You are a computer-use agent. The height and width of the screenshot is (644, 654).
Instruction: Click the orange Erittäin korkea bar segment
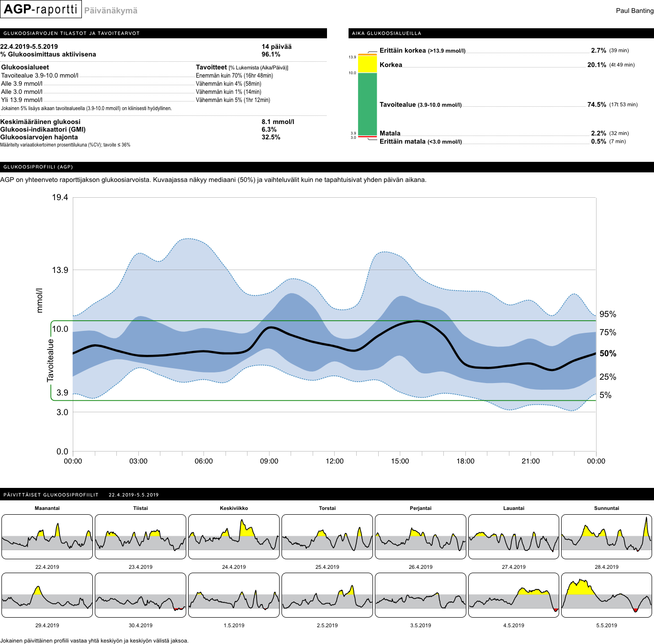pos(366,55)
